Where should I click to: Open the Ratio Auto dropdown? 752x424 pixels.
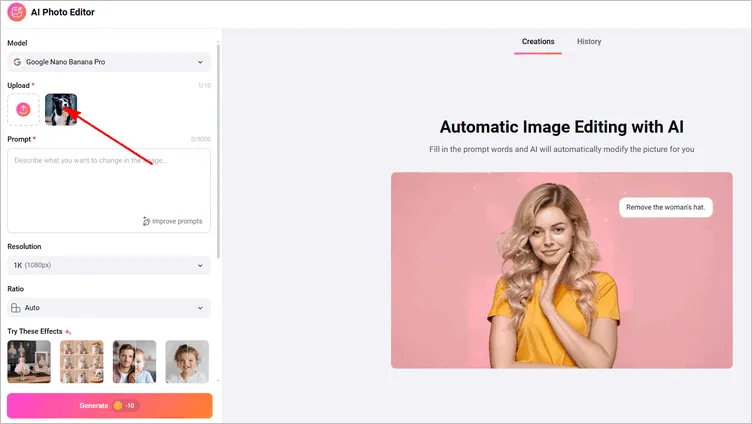tap(109, 308)
